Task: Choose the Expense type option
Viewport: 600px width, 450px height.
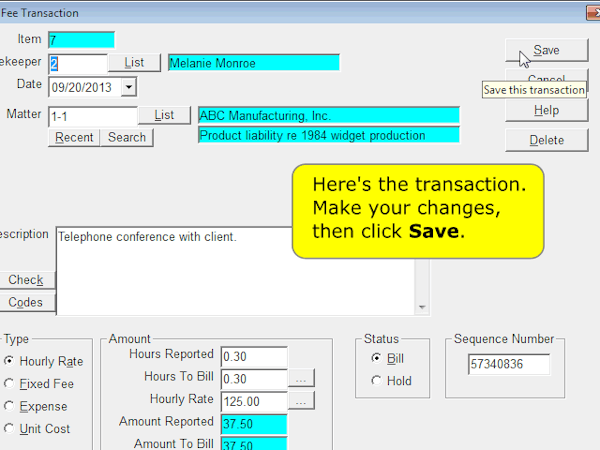Action: (10, 407)
